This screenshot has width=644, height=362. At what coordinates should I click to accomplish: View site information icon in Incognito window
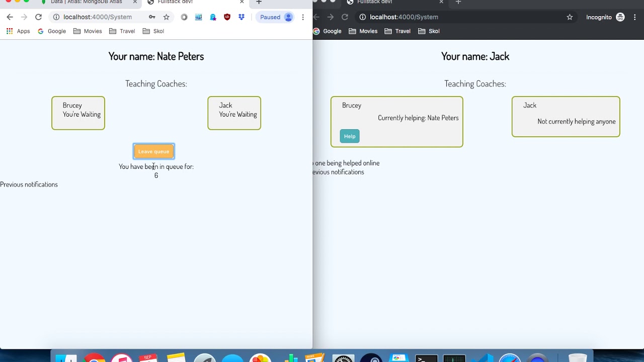(x=362, y=17)
